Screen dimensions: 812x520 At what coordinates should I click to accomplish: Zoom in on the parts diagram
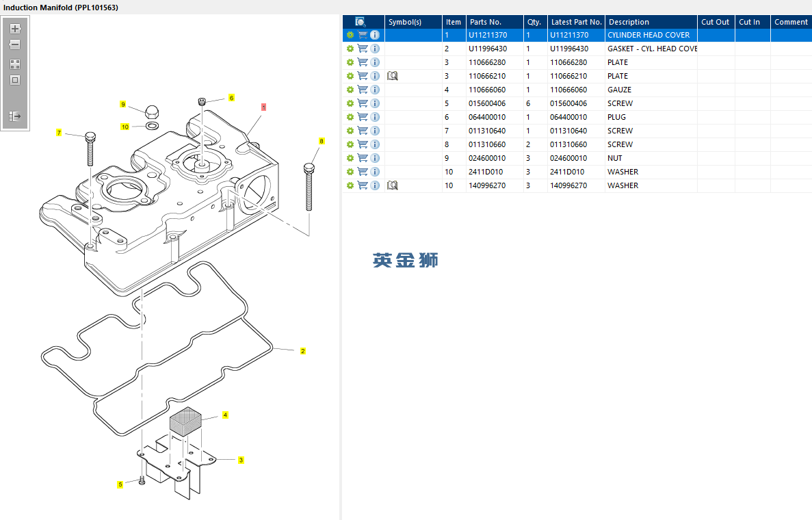coord(15,29)
